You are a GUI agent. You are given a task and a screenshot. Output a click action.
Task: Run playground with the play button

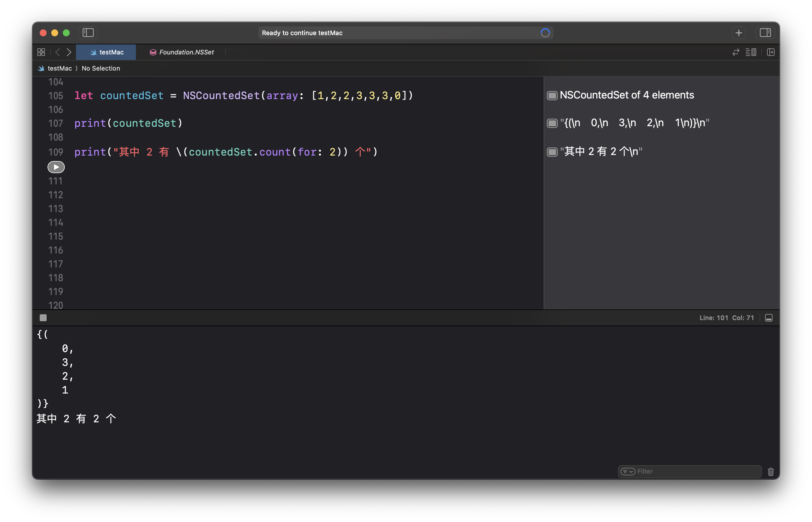click(56, 167)
